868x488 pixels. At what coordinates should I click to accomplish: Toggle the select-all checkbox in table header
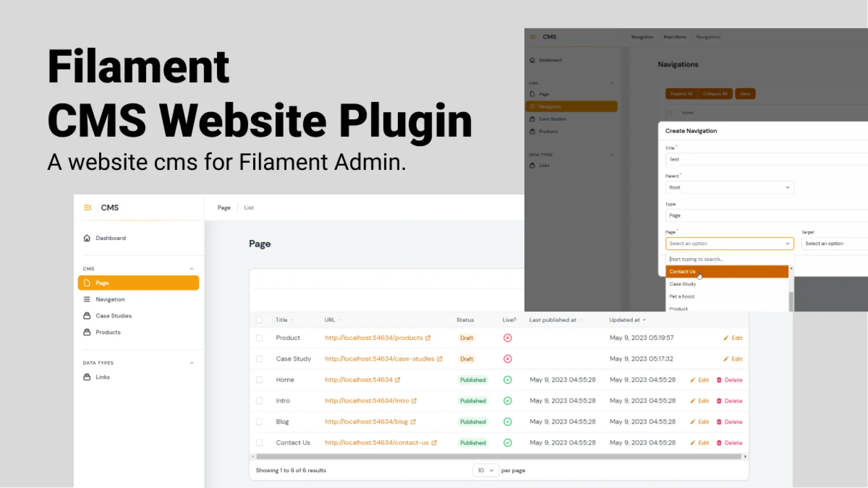click(x=259, y=319)
